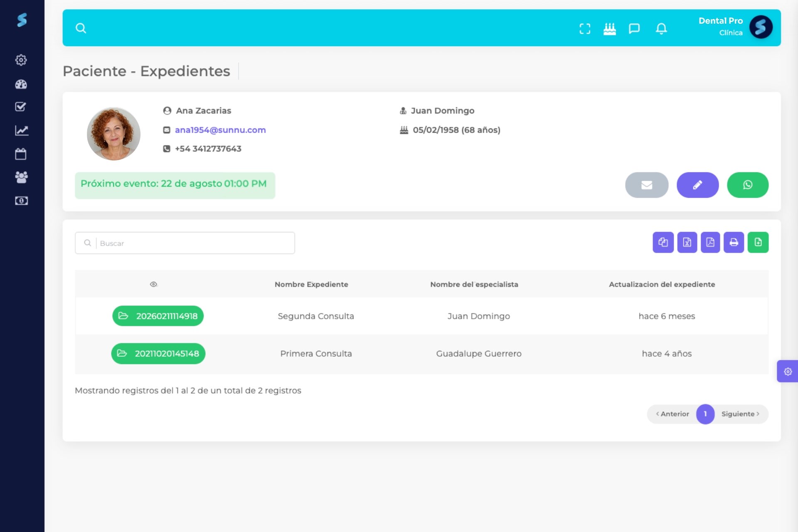Go to Anterior page

click(x=672, y=414)
